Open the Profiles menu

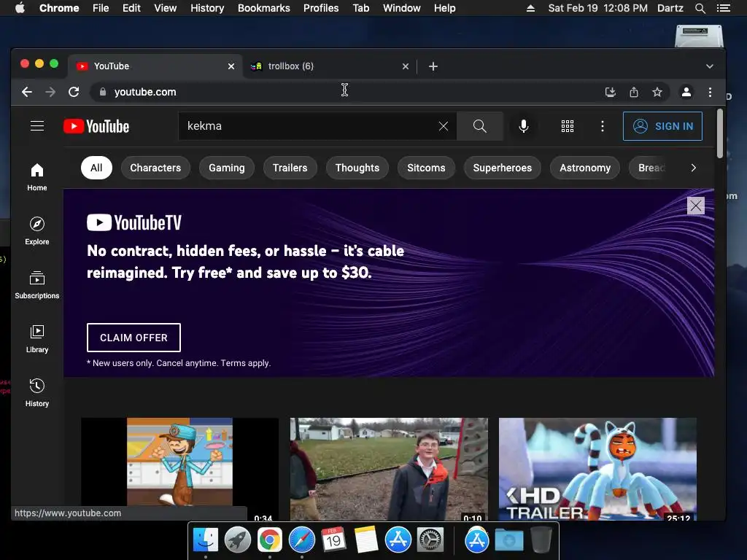point(321,8)
